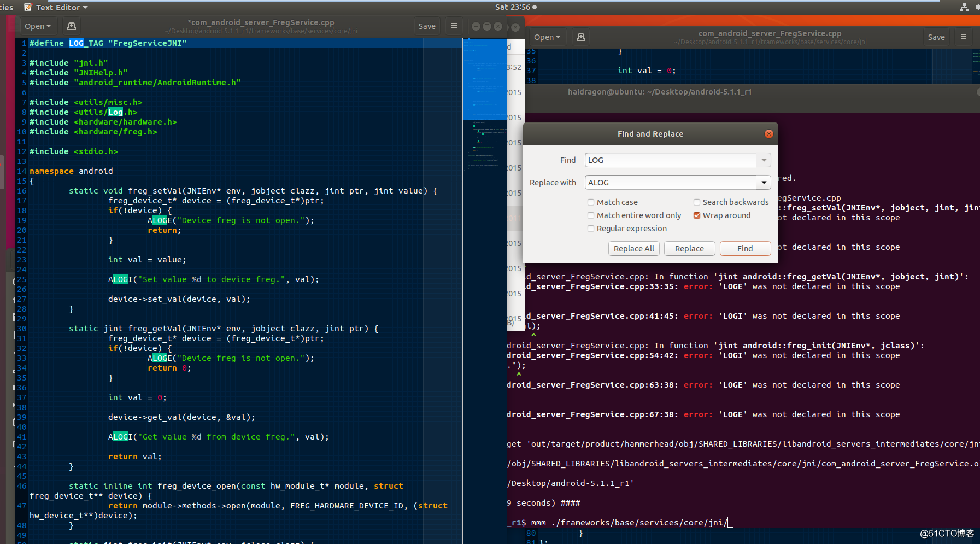Click ALOGE call on line 19
This screenshot has width=980, height=544.
[x=231, y=220]
